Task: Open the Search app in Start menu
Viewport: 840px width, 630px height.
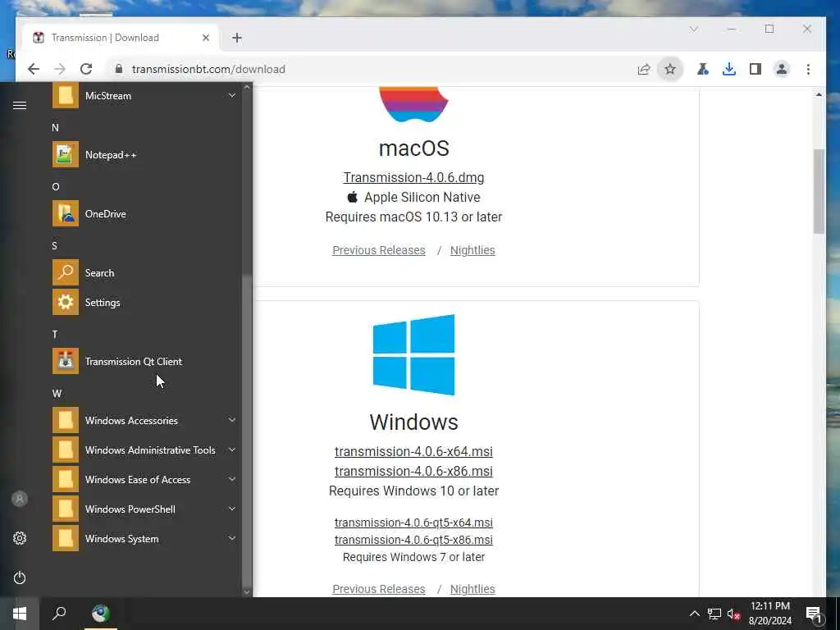Action: [x=144, y=272]
